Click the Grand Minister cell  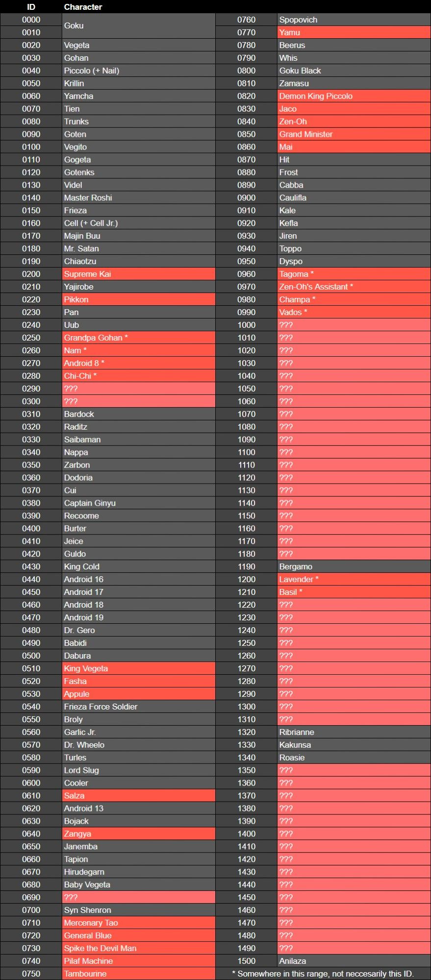[353, 134]
